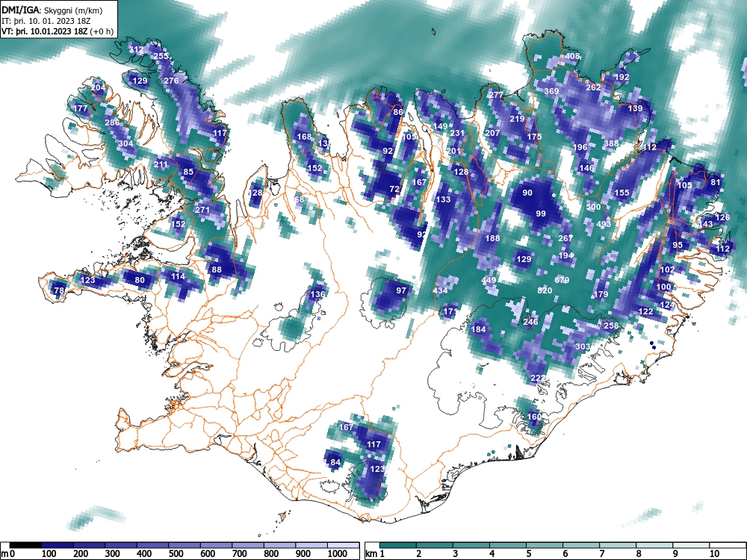
Task: Click visibility value 80 on Snæfellsnes peninsula
Action: [x=140, y=280]
